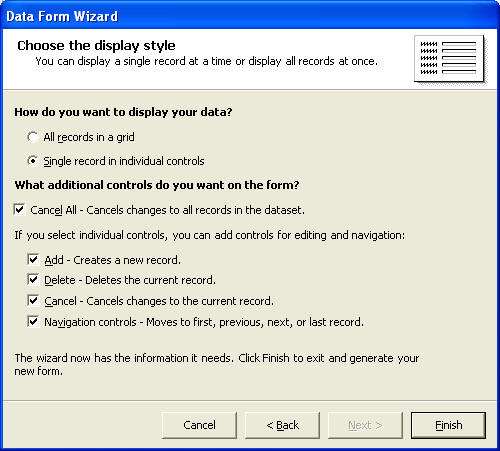Click the text about adding editing and navigation controls
This screenshot has width=500, height=451.
point(210,235)
